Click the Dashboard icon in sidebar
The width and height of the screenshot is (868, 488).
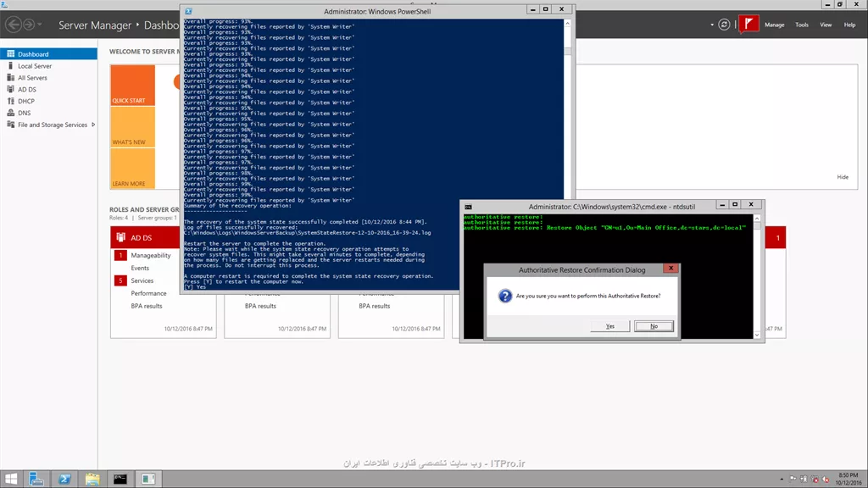(10, 53)
